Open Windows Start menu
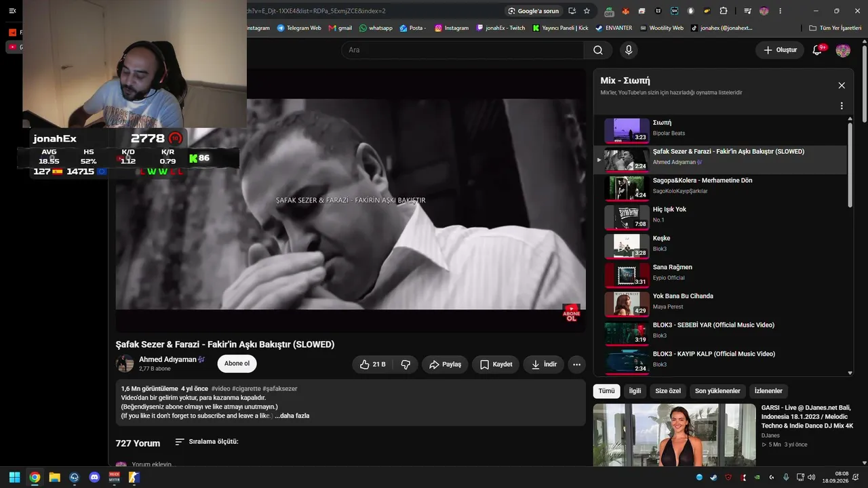The image size is (868, 488). pos(14,477)
